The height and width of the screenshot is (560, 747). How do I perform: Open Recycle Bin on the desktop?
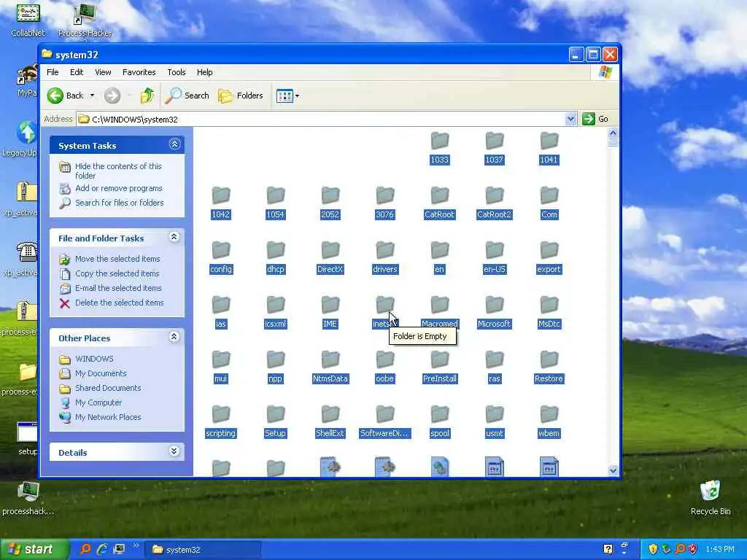(711, 498)
